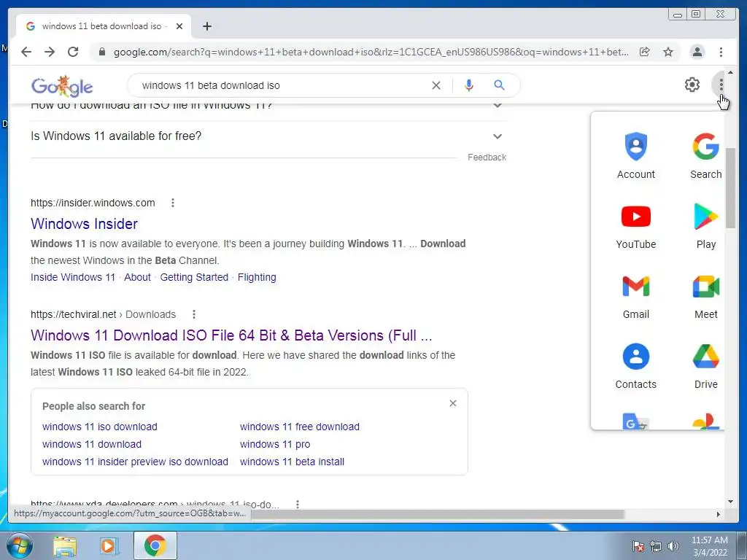
Task: Search 'windows 11 pro' suggestion
Action: click(275, 444)
